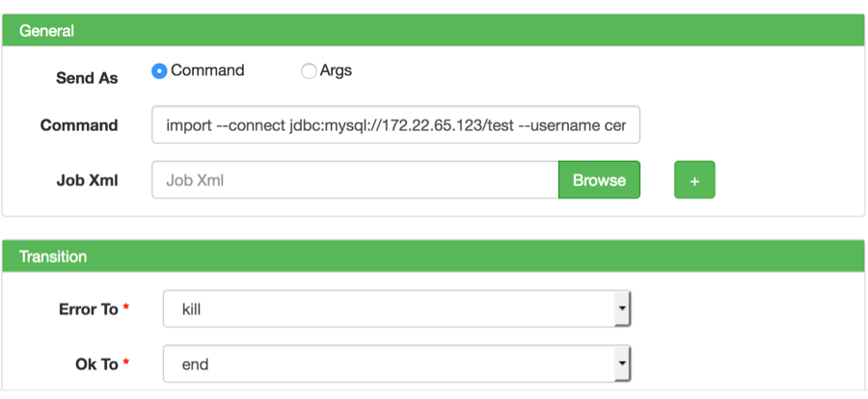Click the Ok To dropdown arrow
The image size is (868, 399).
pyautogui.click(x=622, y=364)
